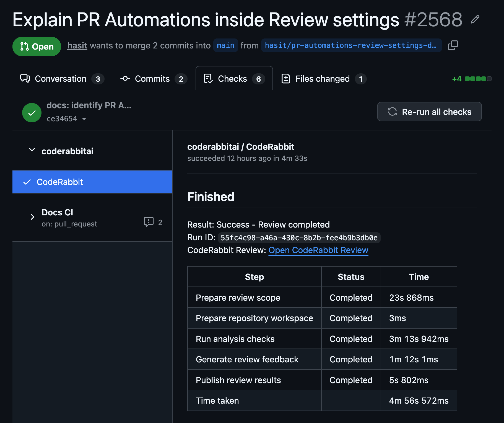
Task: Select the Checks tab
Action: [234, 79]
